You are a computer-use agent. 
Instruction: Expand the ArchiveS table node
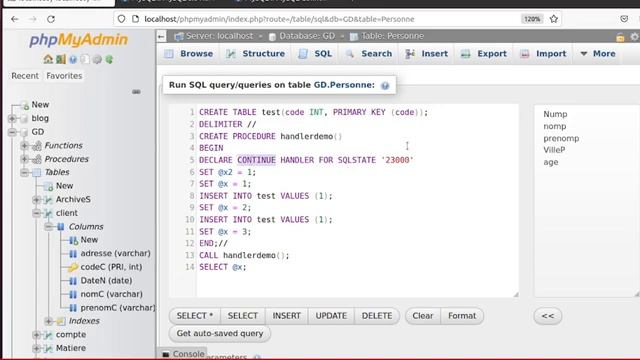36,200
